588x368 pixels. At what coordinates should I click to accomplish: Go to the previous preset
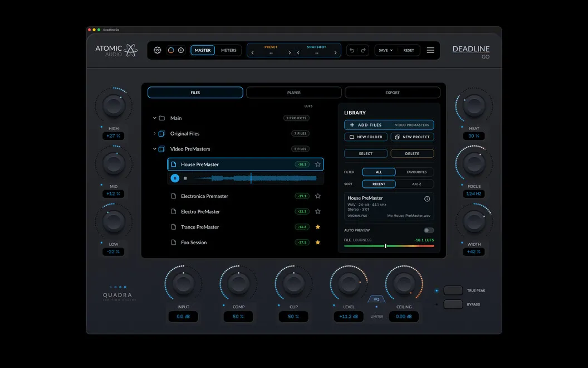tap(252, 52)
